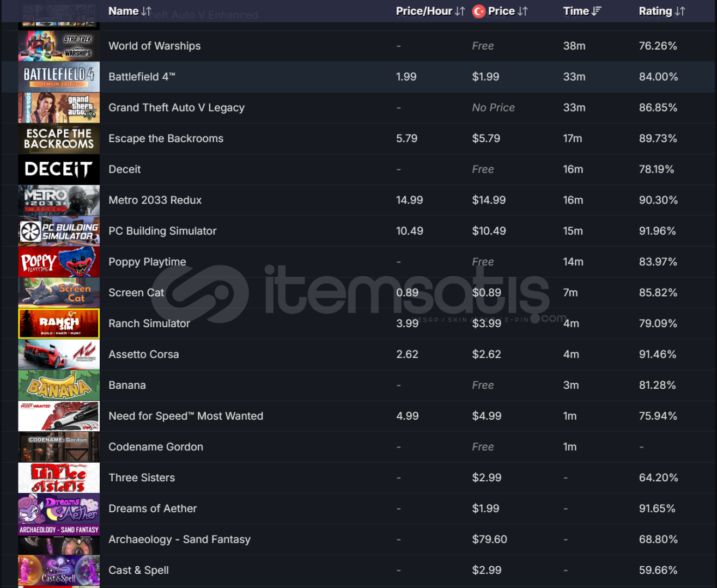The image size is (717, 588).
Task: Select the Need for Speed Most Wanted thumbnail
Action: coord(59,416)
